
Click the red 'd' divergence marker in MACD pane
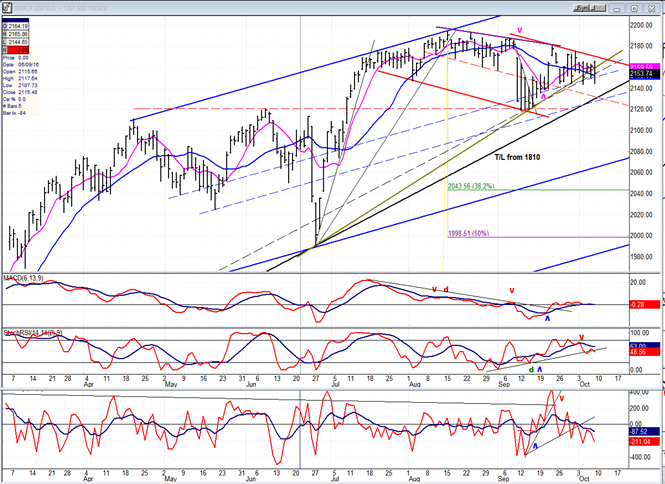446,290
